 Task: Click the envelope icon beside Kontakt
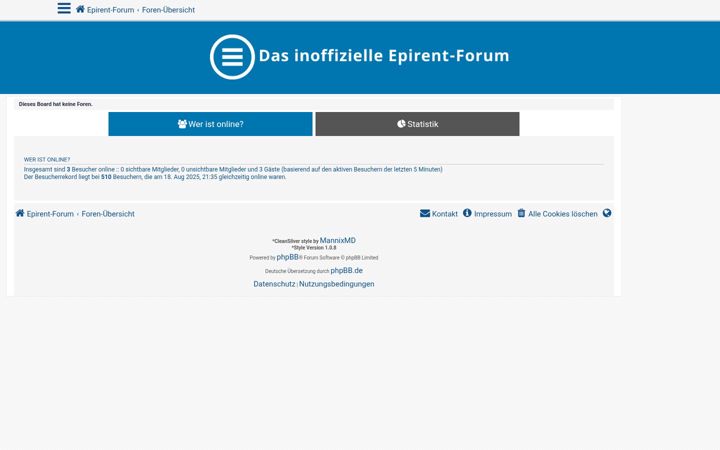tap(425, 214)
